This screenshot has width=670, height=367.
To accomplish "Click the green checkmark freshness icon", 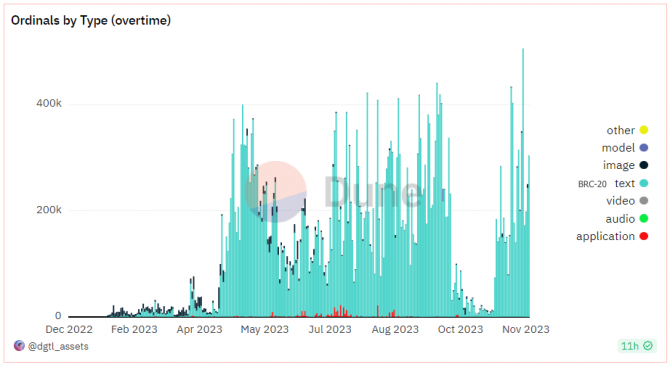I will 648,346.
